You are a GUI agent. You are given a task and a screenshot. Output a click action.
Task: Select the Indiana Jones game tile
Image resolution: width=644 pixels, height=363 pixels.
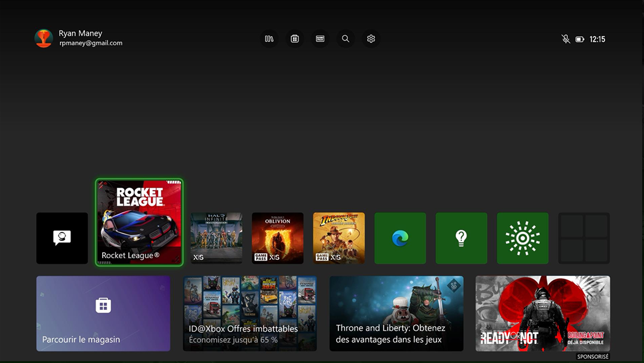pos(338,238)
